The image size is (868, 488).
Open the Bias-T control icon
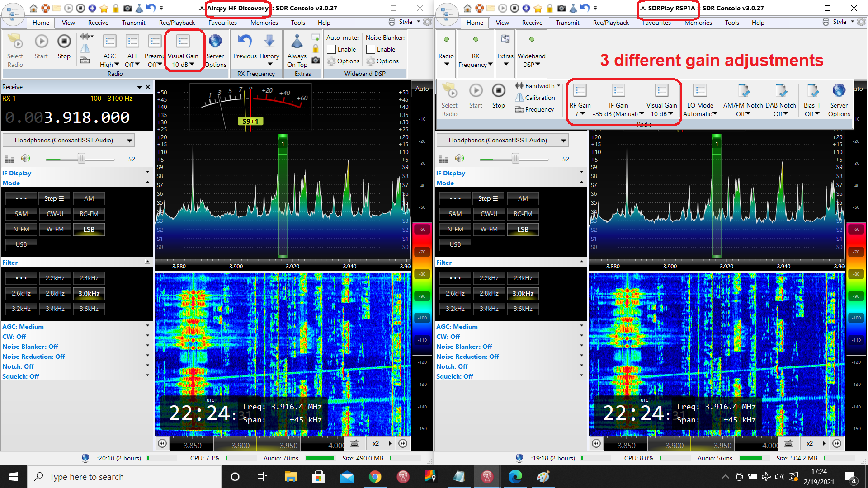click(812, 91)
